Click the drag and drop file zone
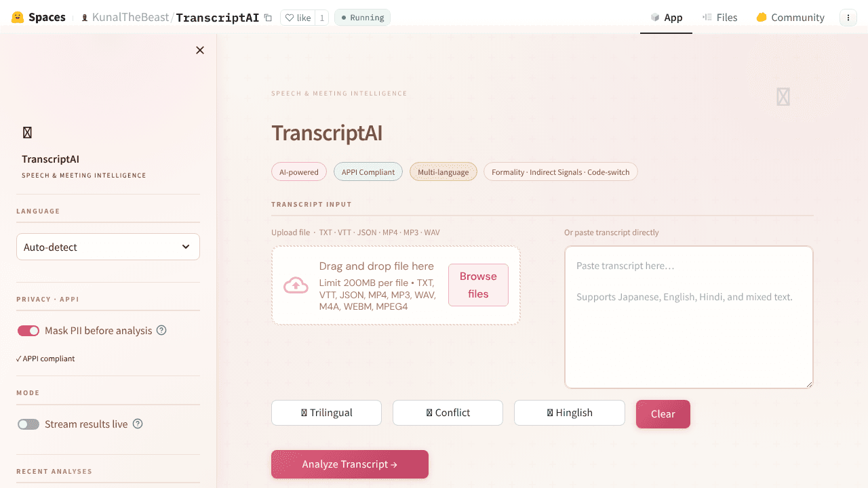The height and width of the screenshot is (488, 868). click(x=396, y=285)
